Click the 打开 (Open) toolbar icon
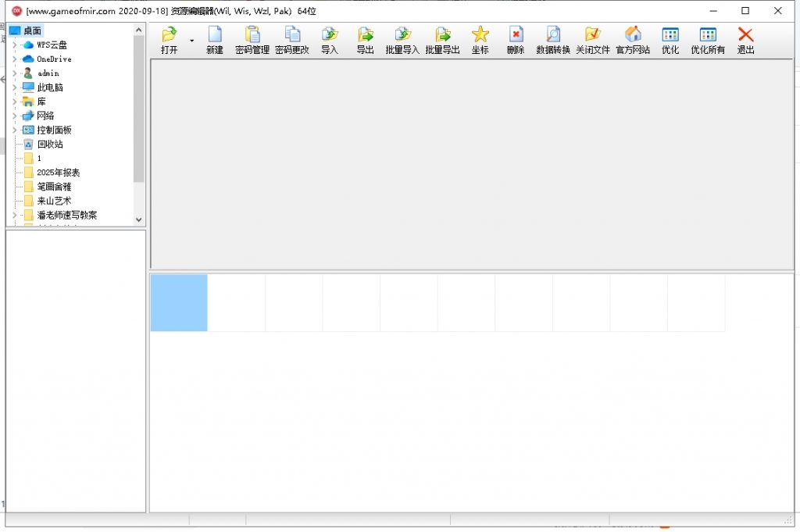 pyautogui.click(x=169, y=35)
